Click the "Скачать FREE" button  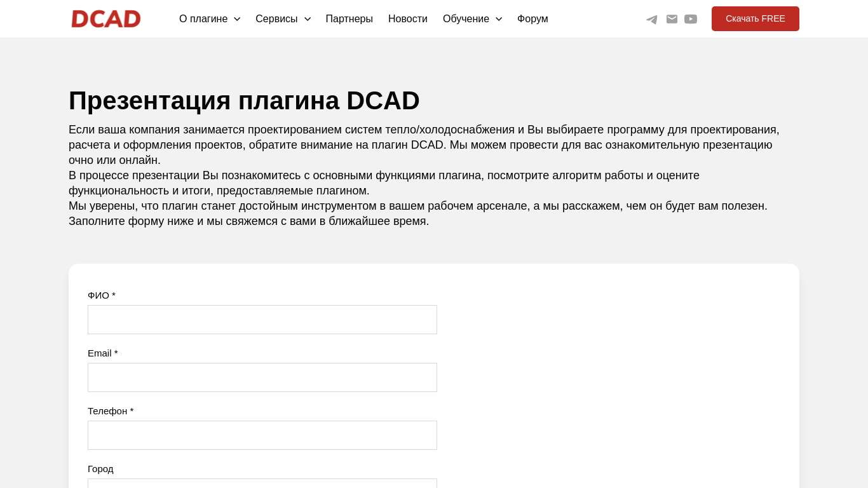click(x=756, y=18)
